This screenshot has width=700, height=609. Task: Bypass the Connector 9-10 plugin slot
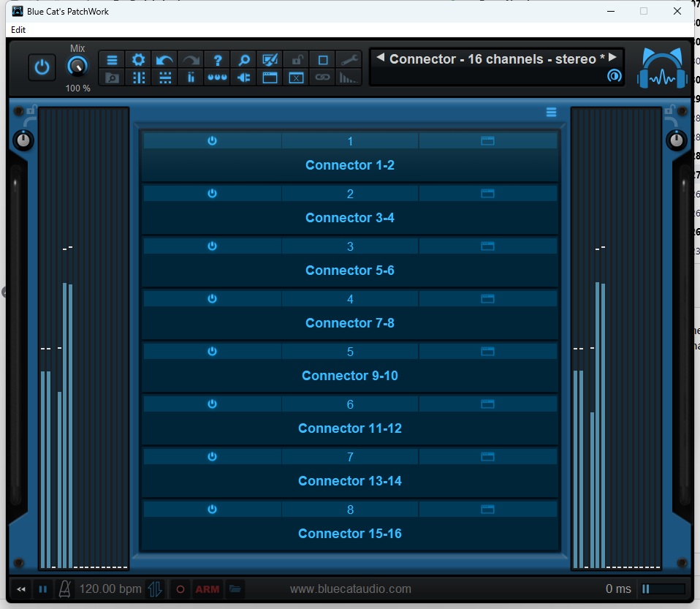(x=212, y=352)
